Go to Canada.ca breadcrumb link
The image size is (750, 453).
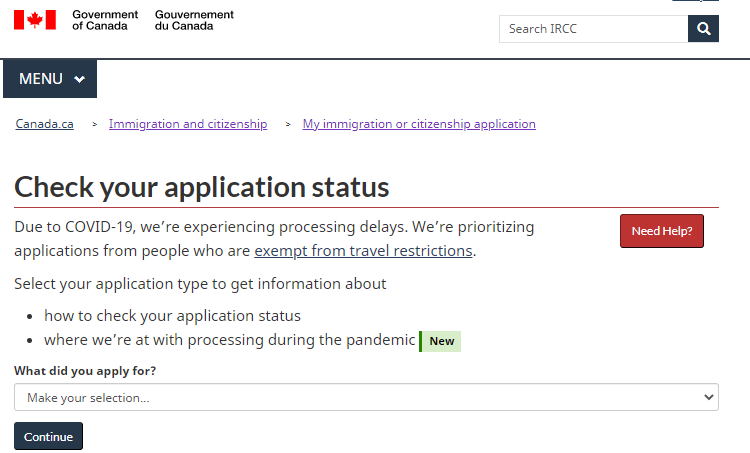pos(44,124)
